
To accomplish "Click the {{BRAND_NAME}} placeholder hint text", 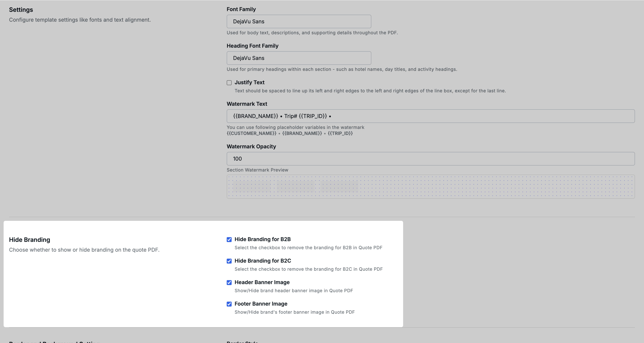I will coord(302,133).
